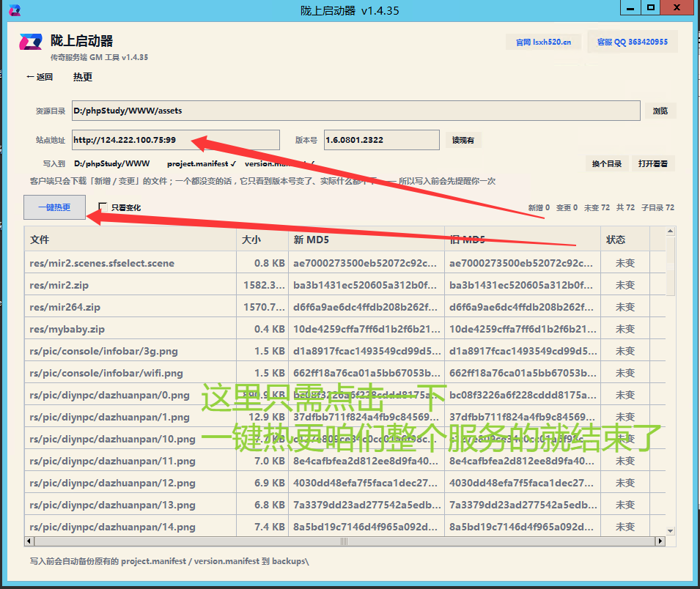Image resolution: width=700 pixels, height=589 pixels.
Task: Click the 1582.3... size cell
Action: coord(263,285)
